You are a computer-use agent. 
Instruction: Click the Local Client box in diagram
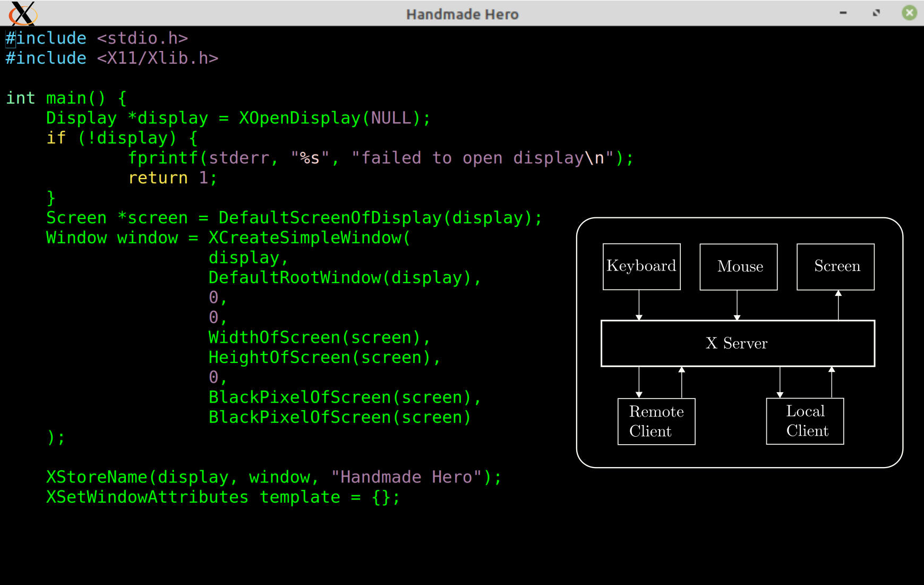pyautogui.click(x=805, y=421)
